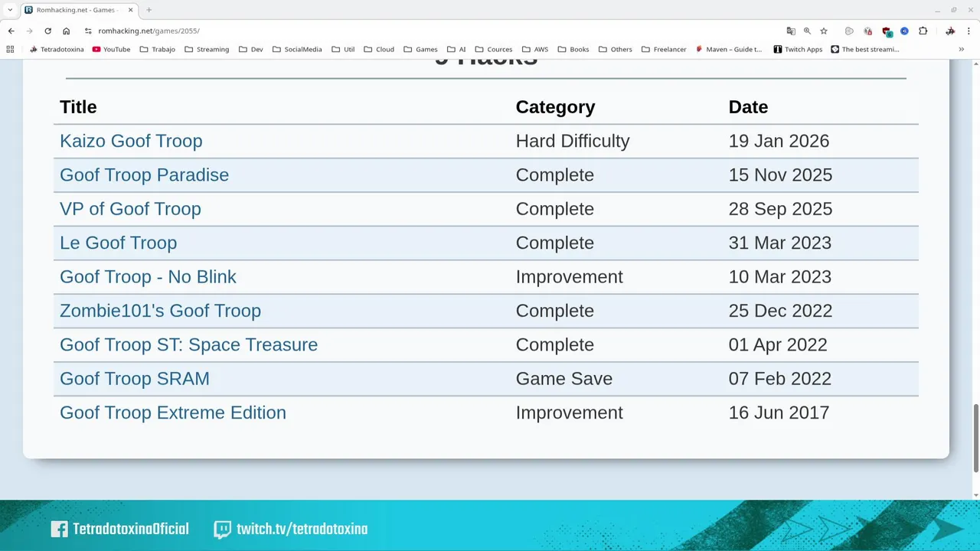The width and height of the screenshot is (980, 551).
Task: Click the Hard Difficulty category cell
Action: coord(573,141)
